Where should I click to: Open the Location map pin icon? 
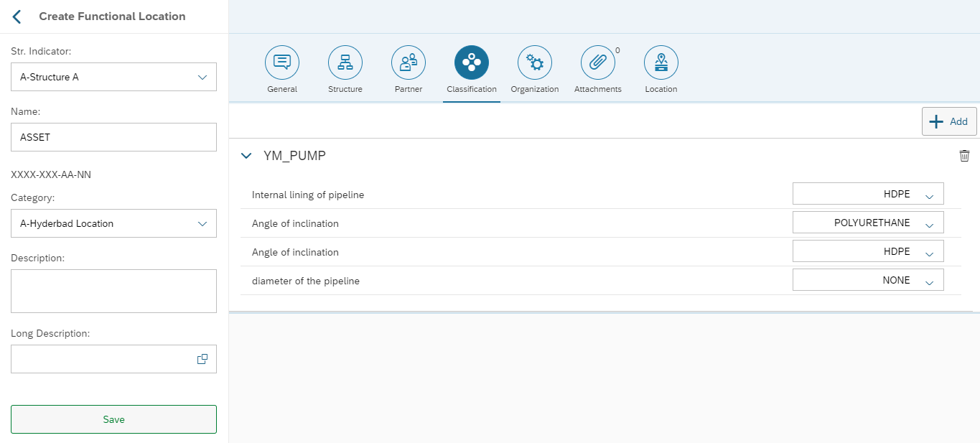point(661,63)
